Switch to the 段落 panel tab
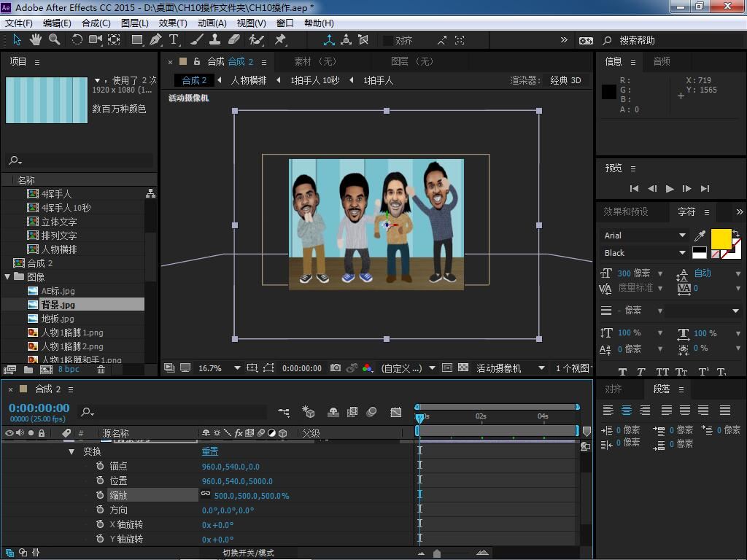Screen dimensions: 747x560 [662, 389]
